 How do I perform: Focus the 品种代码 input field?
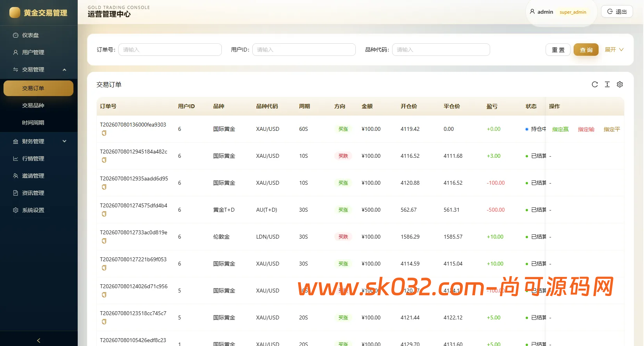(441, 50)
